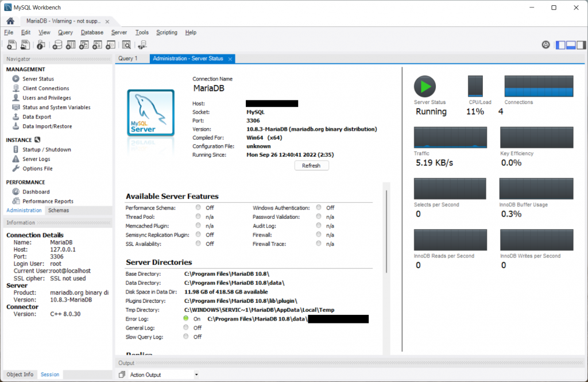Viewport: 588px width, 382px height.
Task: Open Data Export in Navigator
Action: click(x=37, y=117)
